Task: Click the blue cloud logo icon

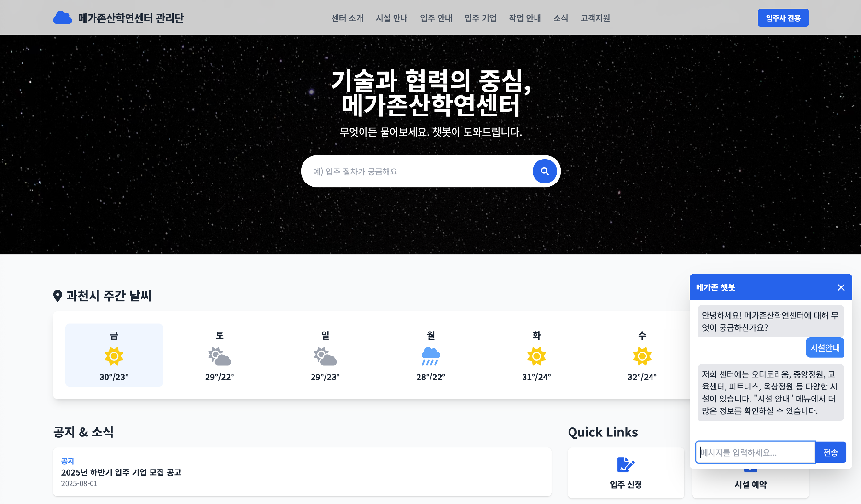Action: coord(62,18)
